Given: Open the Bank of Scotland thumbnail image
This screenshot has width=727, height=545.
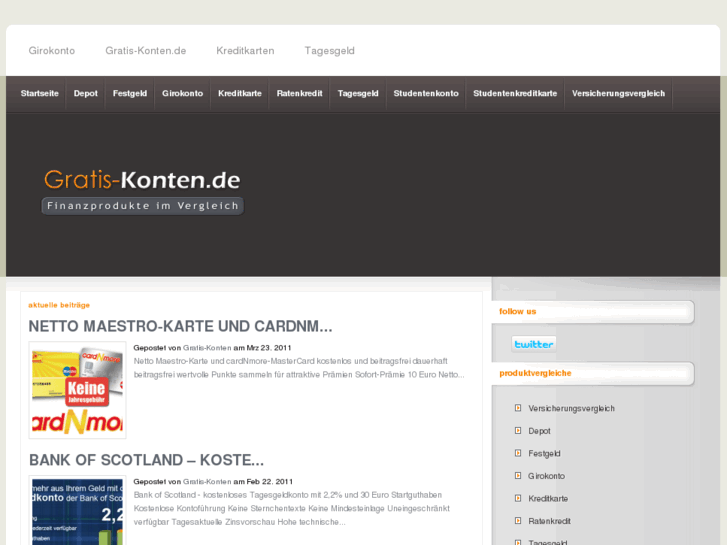Looking at the screenshot, I should click(77, 510).
